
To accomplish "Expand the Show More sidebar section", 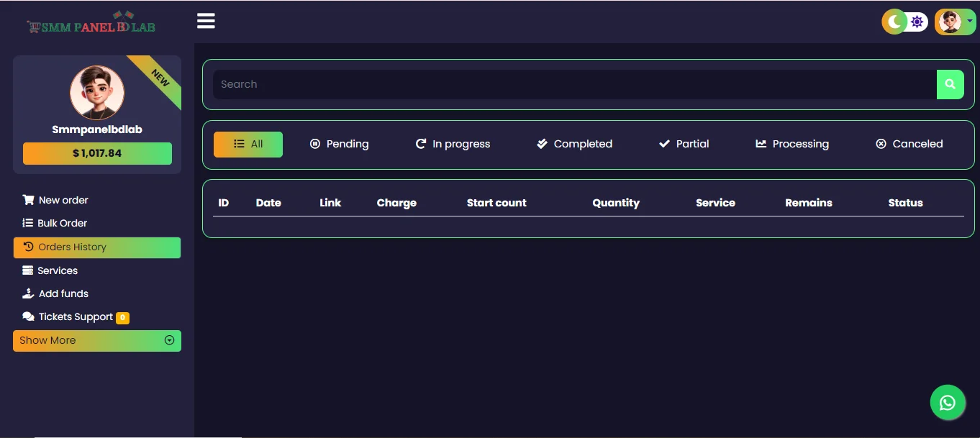I will (97, 340).
